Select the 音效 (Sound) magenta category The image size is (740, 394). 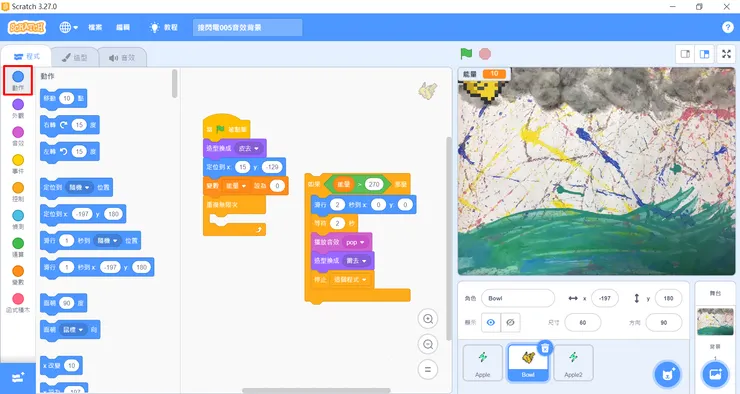(x=18, y=136)
